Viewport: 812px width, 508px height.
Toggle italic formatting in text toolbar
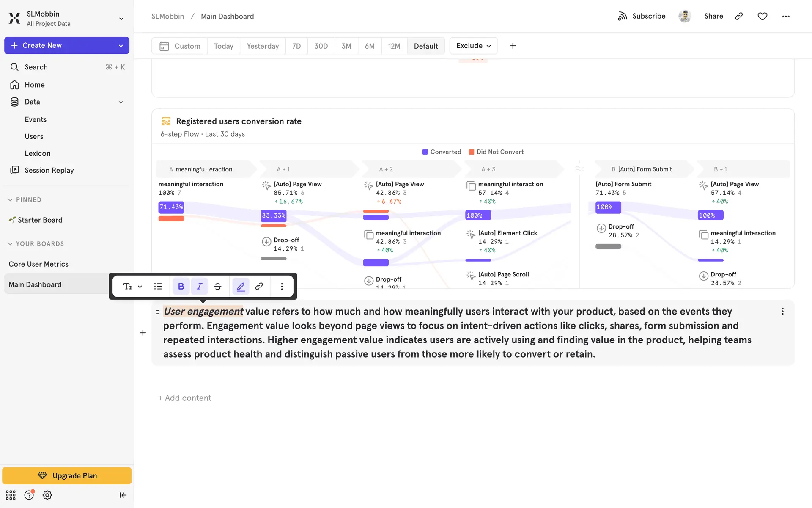tap(199, 287)
